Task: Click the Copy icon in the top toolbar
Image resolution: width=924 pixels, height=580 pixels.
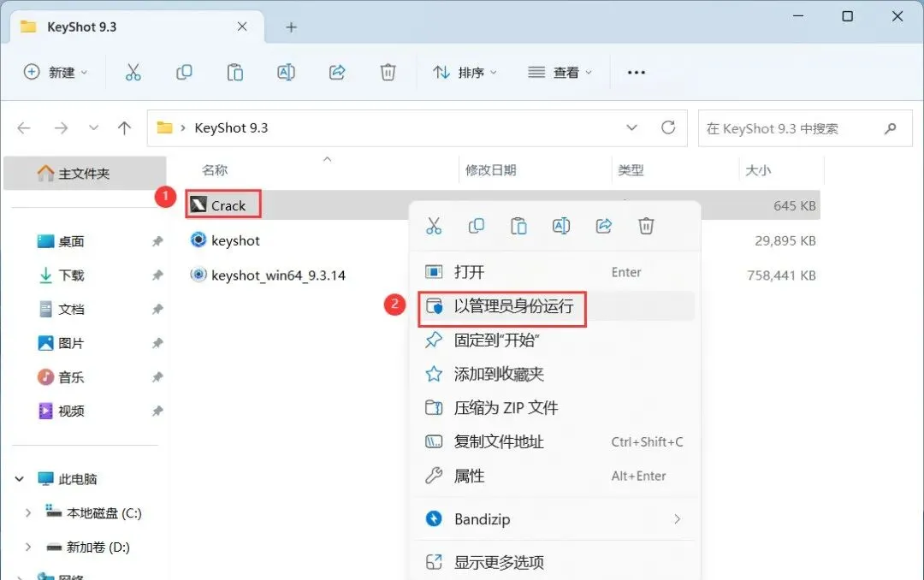Action: point(184,73)
